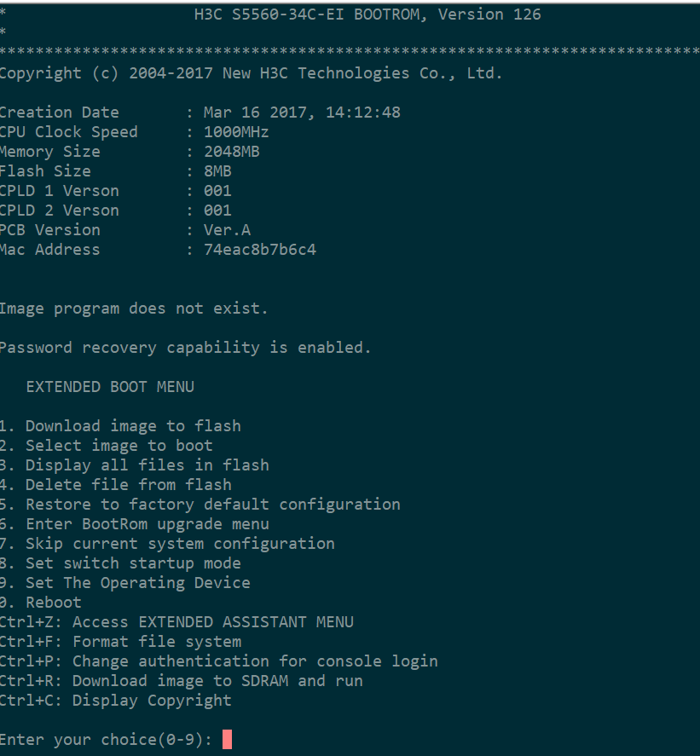
Task: Click "Skip current system configuration" line
Action: (x=168, y=544)
